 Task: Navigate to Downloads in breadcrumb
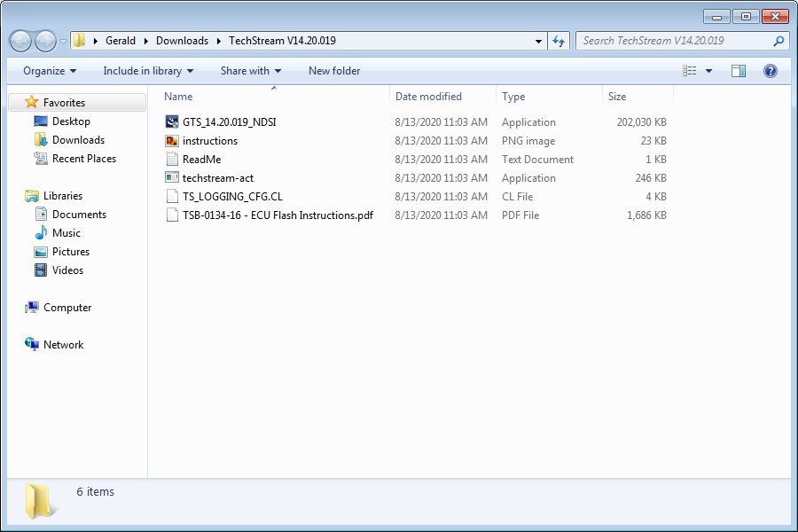182,41
